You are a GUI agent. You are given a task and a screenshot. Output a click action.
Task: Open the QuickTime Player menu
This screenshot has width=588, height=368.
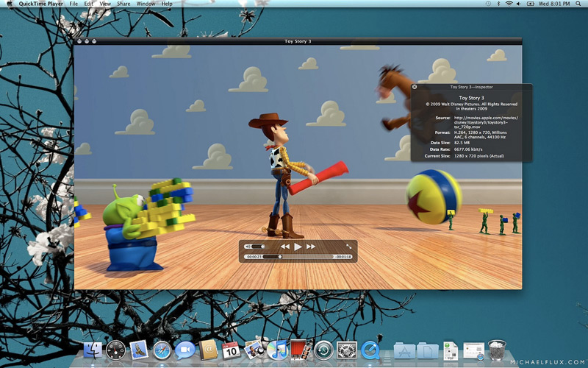pos(41,4)
